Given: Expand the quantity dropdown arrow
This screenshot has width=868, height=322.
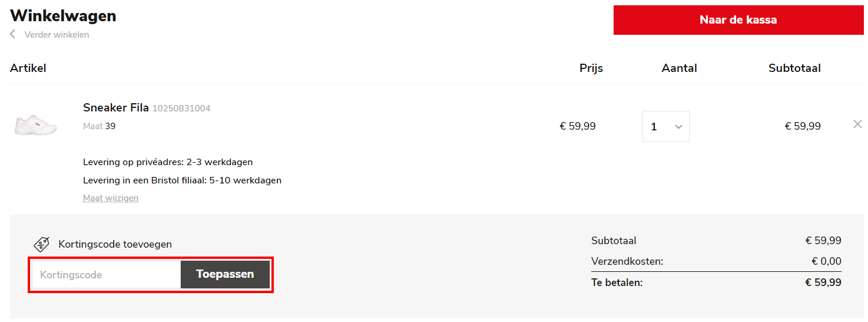Looking at the screenshot, I should [678, 127].
